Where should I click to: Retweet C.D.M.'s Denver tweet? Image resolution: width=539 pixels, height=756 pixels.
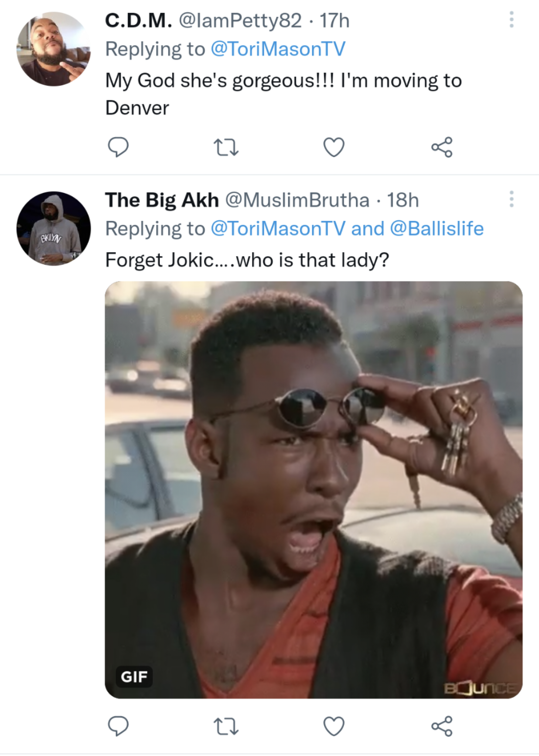click(226, 147)
